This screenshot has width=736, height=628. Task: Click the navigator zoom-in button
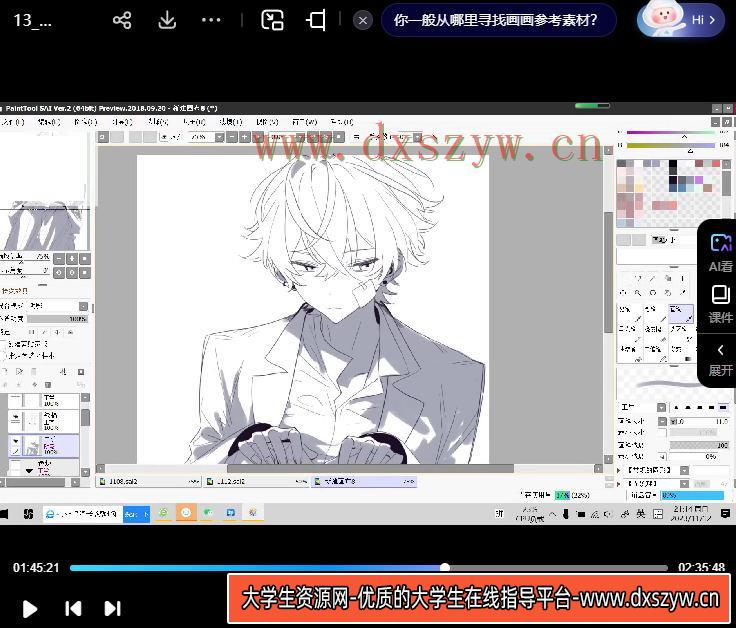[72, 259]
